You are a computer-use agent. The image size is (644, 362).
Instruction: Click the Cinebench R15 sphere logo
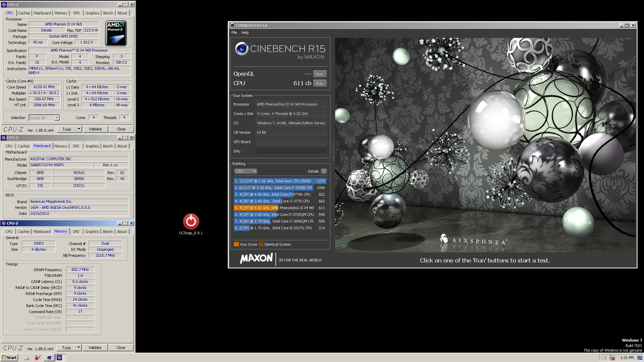241,49
